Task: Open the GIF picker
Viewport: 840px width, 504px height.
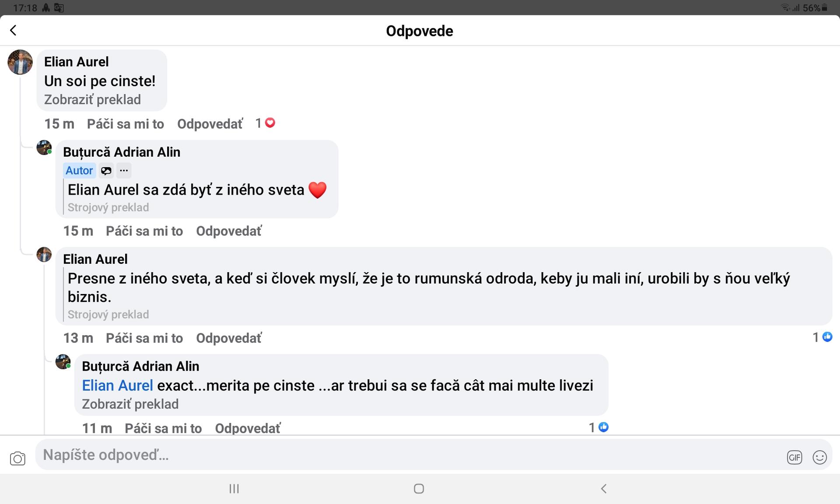Action: [794, 458]
